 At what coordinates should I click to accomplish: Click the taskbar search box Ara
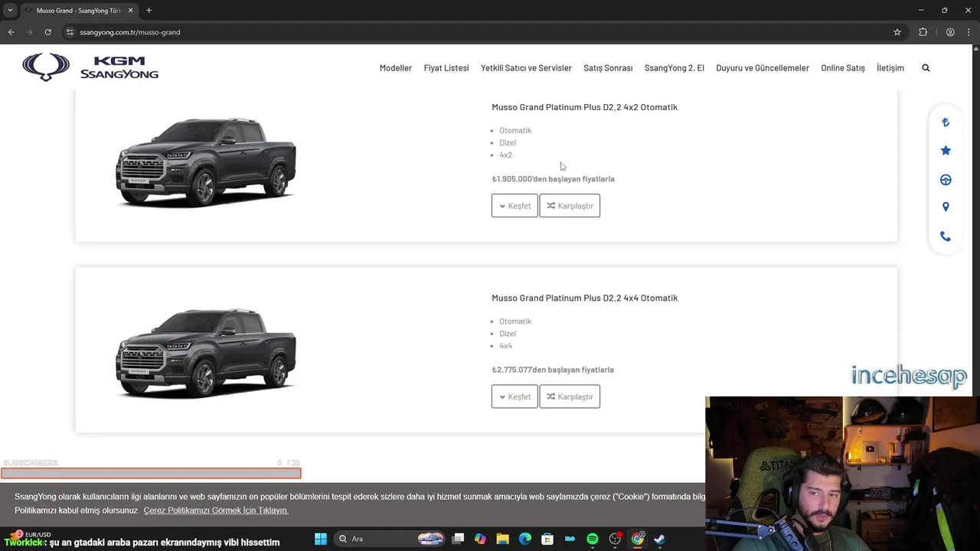click(390, 539)
